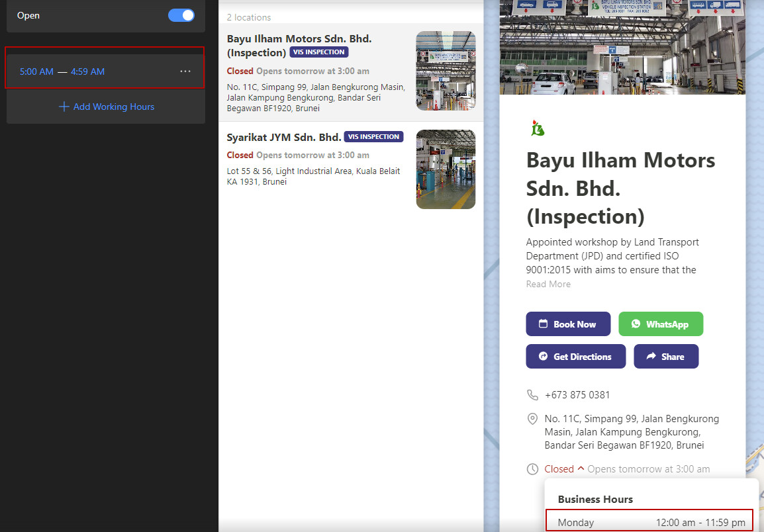Click the phone handset icon
764x532 pixels.
pyautogui.click(x=532, y=395)
